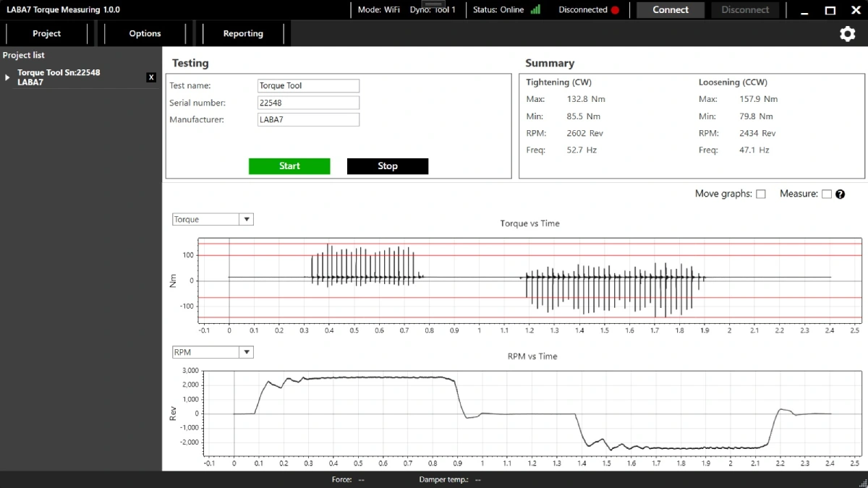Screen dimensions: 868x488
Task: Open the RPM graph type dropdown
Action: pos(247,352)
